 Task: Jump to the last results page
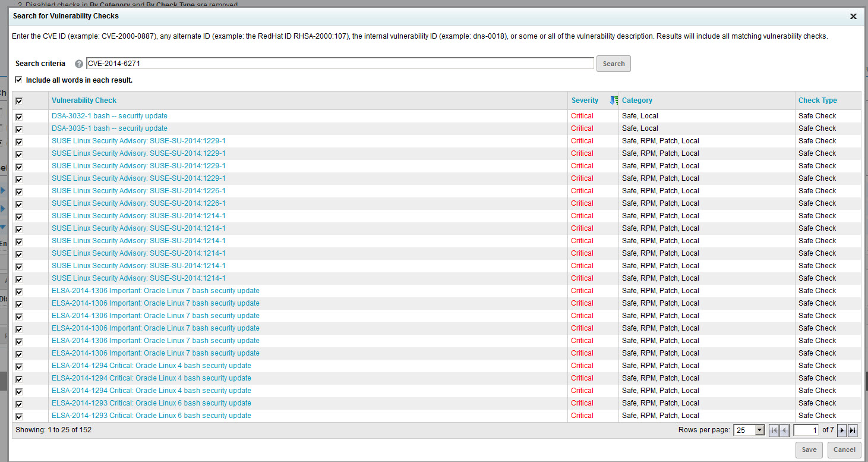point(853,430)
